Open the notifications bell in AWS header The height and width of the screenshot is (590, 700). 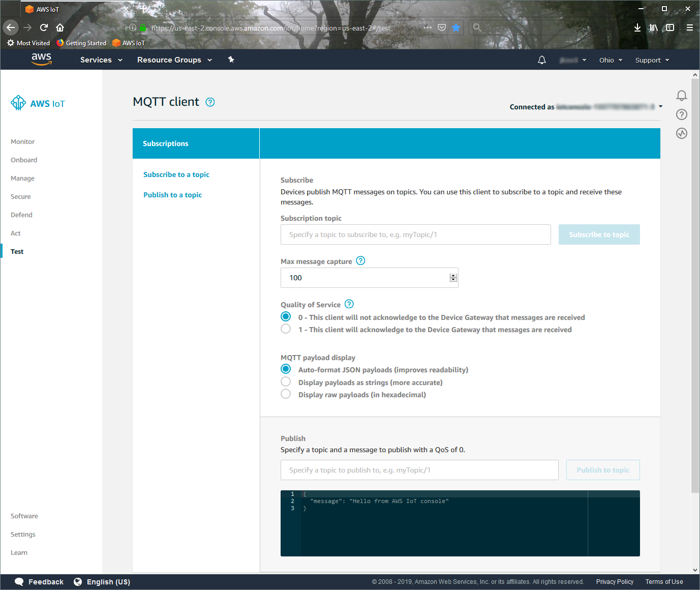[542, 60]
